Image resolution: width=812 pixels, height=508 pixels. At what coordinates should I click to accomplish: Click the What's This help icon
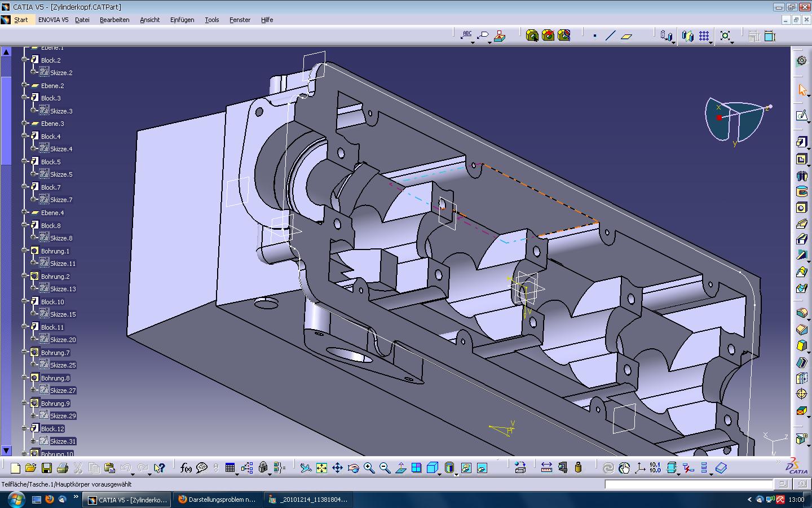point(160,468)
